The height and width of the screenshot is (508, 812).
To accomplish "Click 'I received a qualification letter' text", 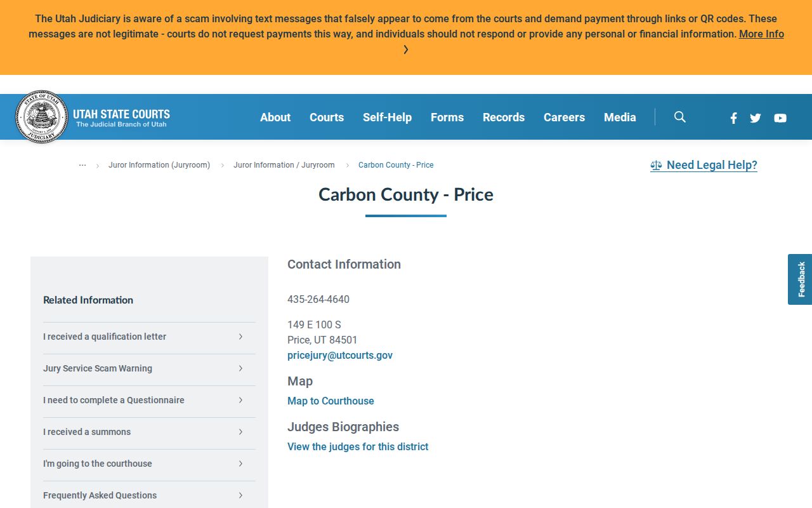I will (x=105, y=337).
